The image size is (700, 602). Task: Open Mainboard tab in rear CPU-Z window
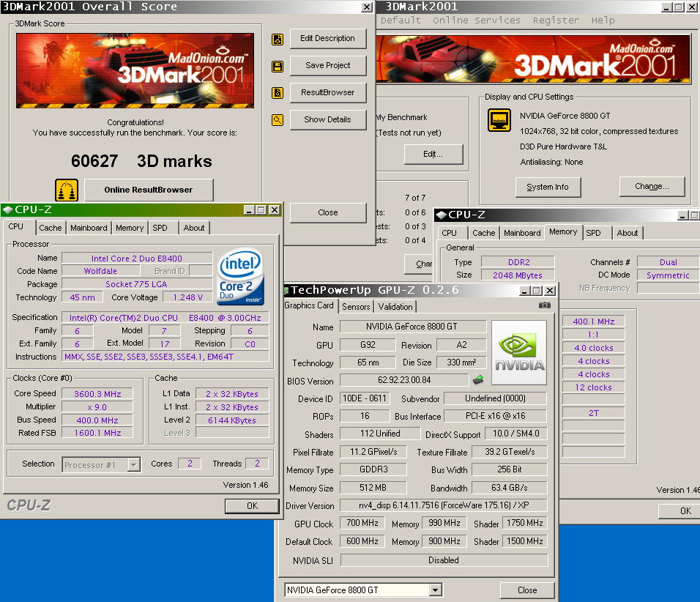click(x=522, y=233)
